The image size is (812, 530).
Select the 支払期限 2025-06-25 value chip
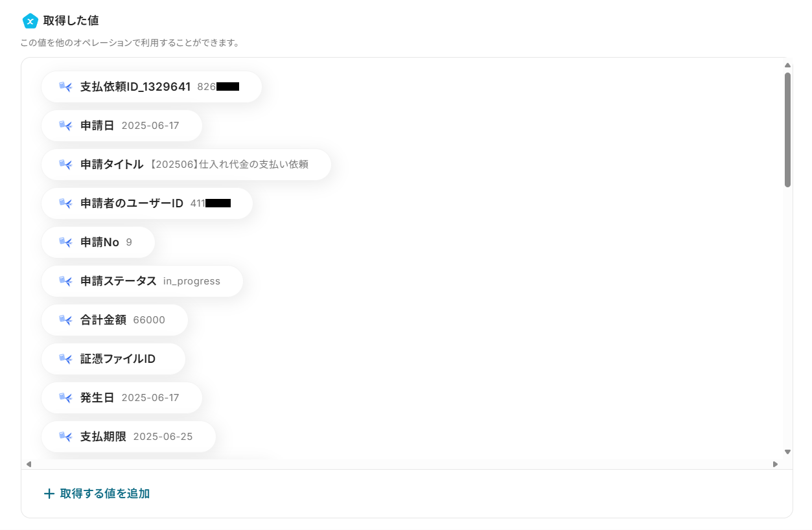pos(128,437)
